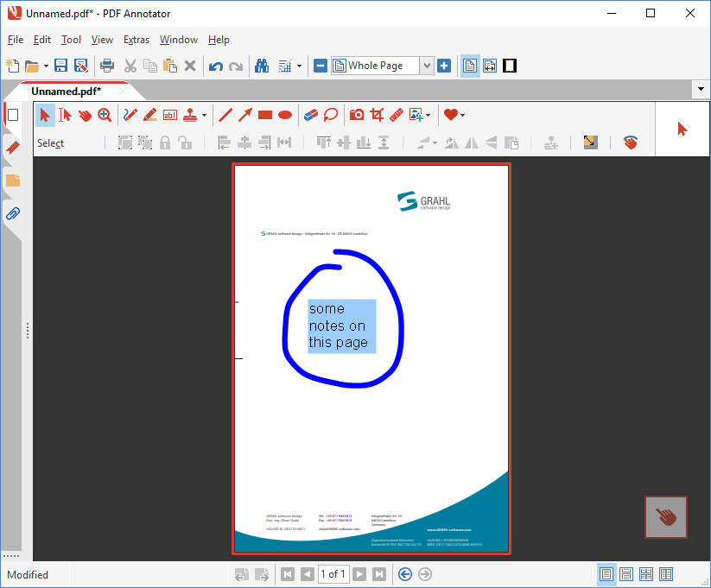The height and width of the screenshot is (588, 711).
Task: Enable continuous page layout
Action: tap(626, 574)
